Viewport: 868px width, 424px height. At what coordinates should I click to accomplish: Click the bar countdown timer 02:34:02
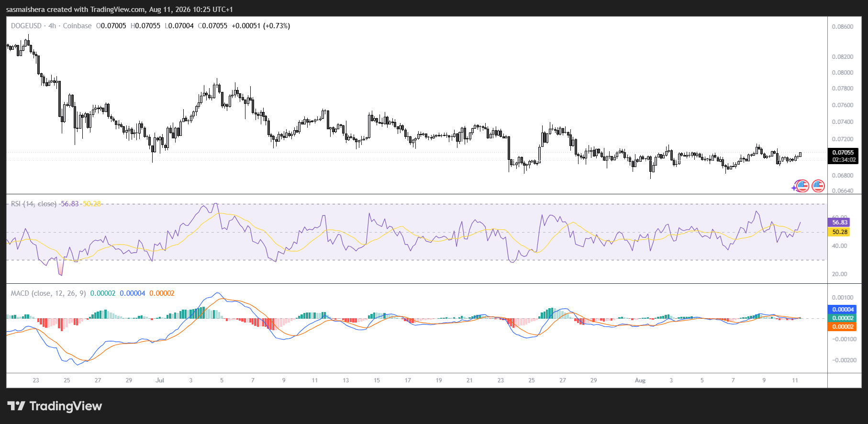(x=843, y=160)
